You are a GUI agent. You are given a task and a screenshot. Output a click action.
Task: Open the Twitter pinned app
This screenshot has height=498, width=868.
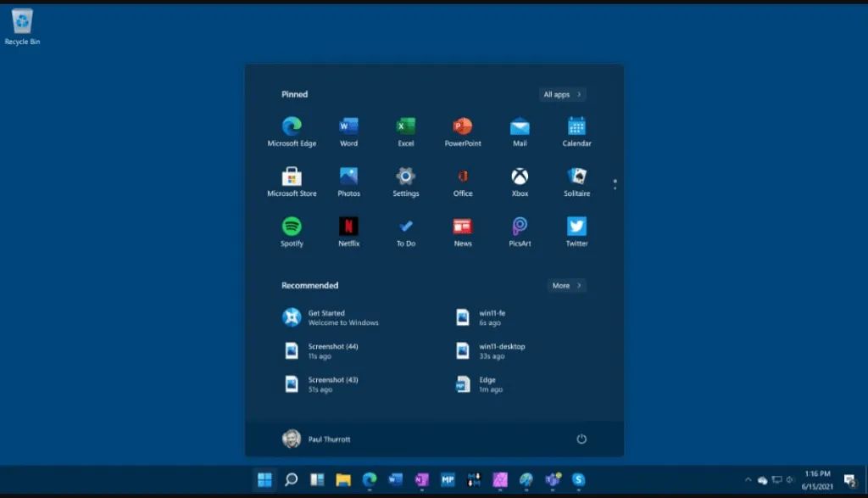[x=576, y=227]
